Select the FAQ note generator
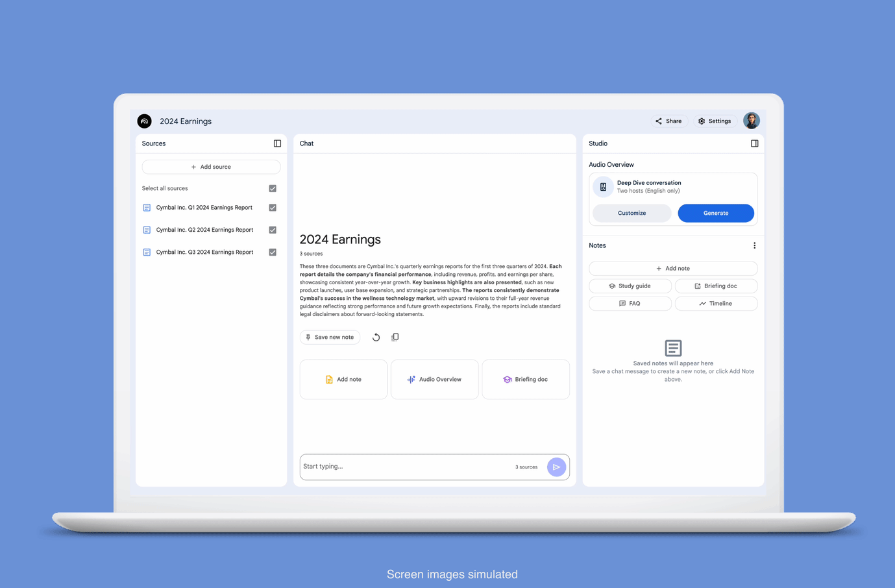The width and height of the screenshot is (895, 588). click(x=630, y=303)
